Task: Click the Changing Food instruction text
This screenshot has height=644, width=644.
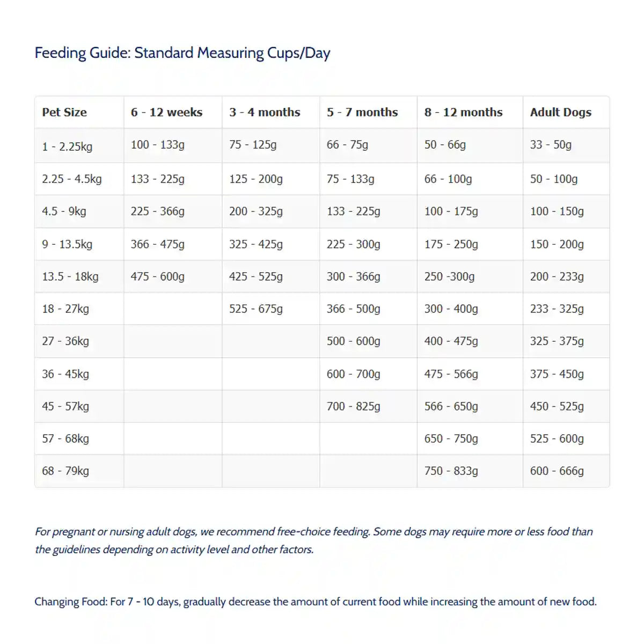Action: tap(316, 602)
